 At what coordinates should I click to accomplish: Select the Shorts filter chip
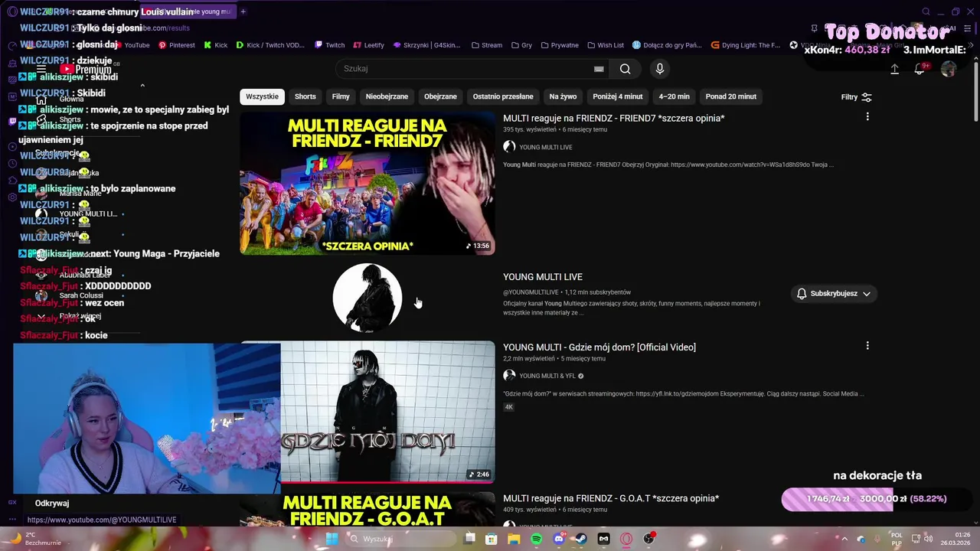305,96
